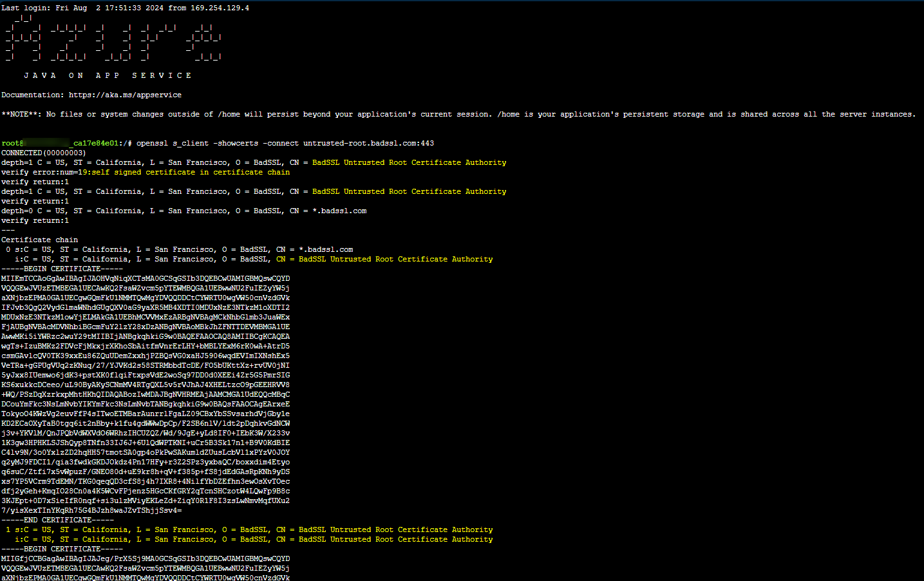This screenshot has height=581, width=924.
Task: Click base64 line starting 'MIIGfjCCBGagAwIBAgIJAJeg'
Action: click(x=146, y=558)
